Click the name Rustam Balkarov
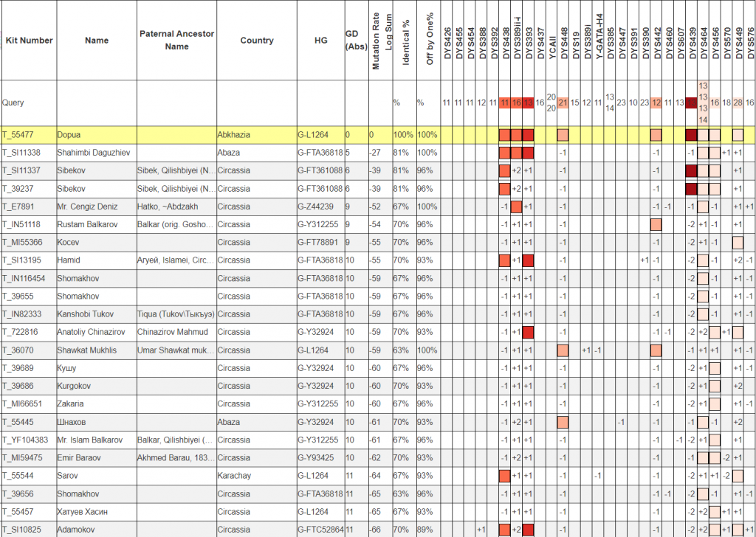Viewport: 756px width, 537px height. pyautogui.click(x=86, y=224)
